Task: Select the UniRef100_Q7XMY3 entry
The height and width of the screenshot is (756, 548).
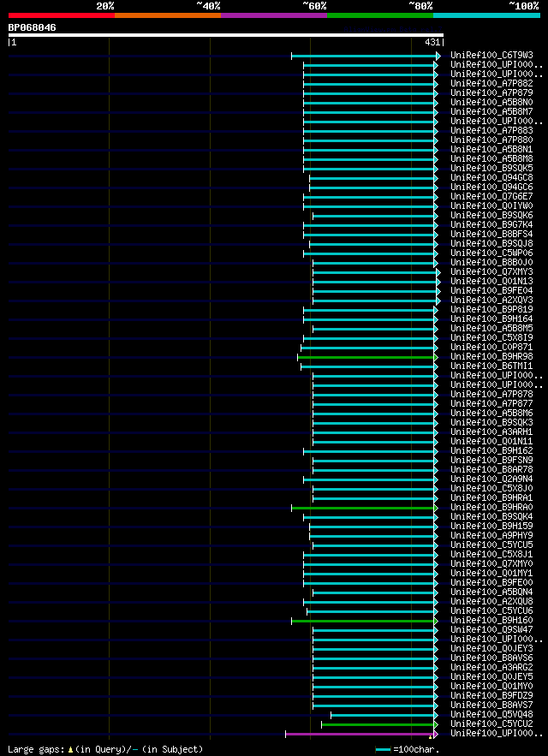Action: [x=491, y=272]
